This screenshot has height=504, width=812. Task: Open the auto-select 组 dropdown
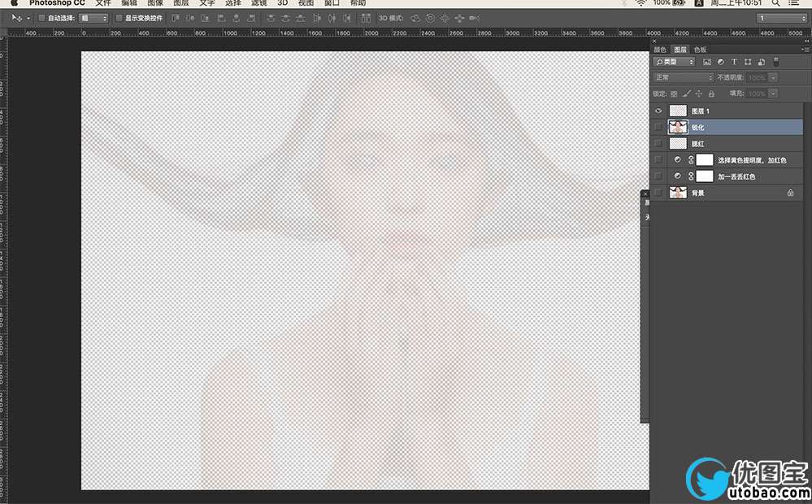tap(93, 18)
